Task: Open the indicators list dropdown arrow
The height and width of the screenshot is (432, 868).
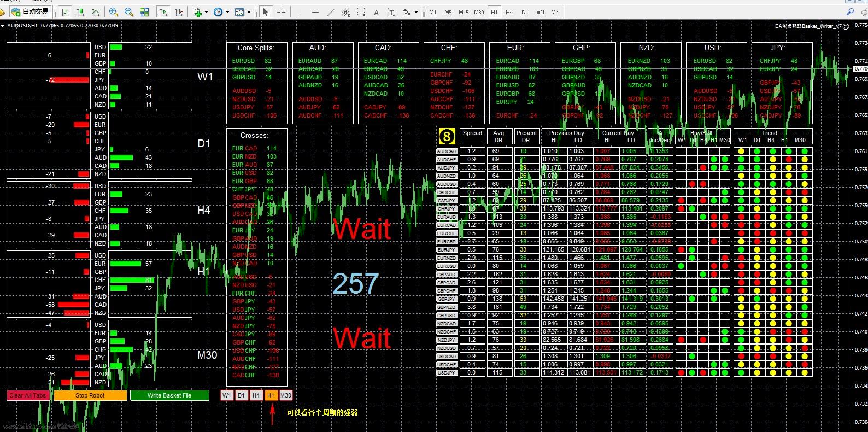Action: click(206, 12)
